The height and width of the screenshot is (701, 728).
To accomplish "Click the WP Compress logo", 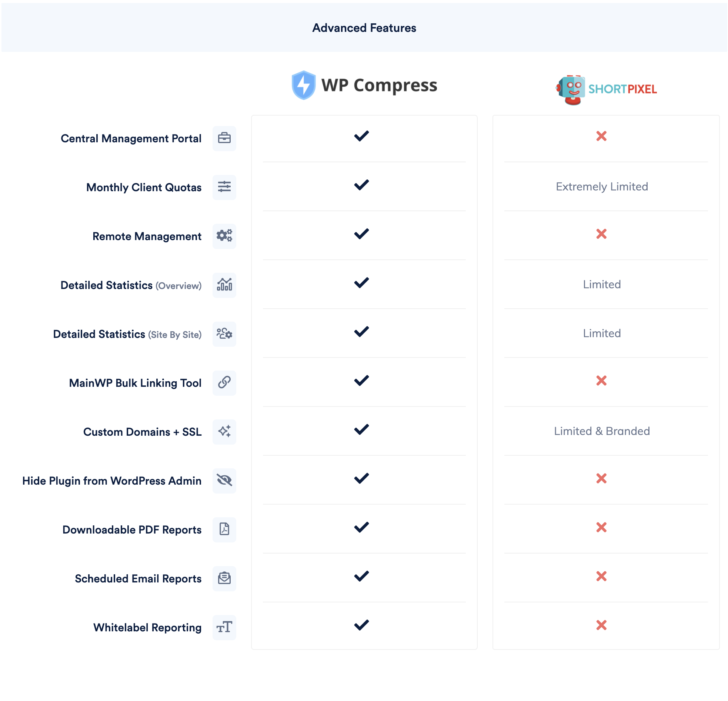I will pos(364,86).
